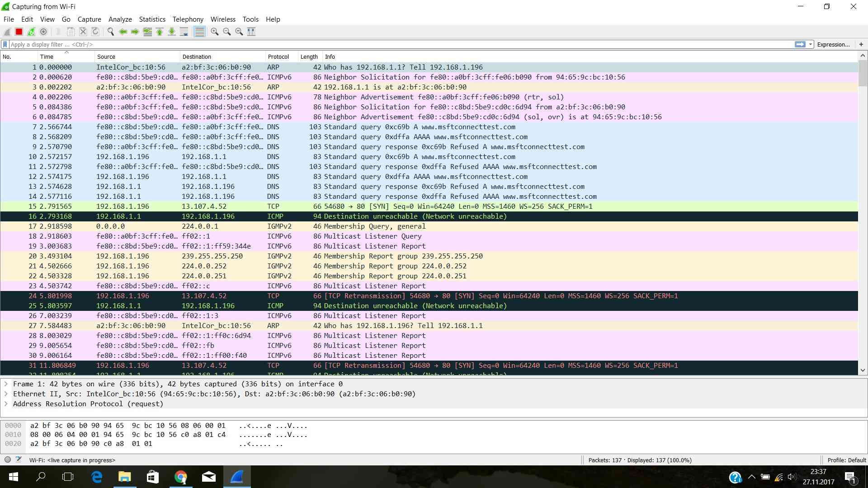The width and height of the screenshot is (868, 488).
Task: Go back to previous packet
Action: (x=123, y=32)
